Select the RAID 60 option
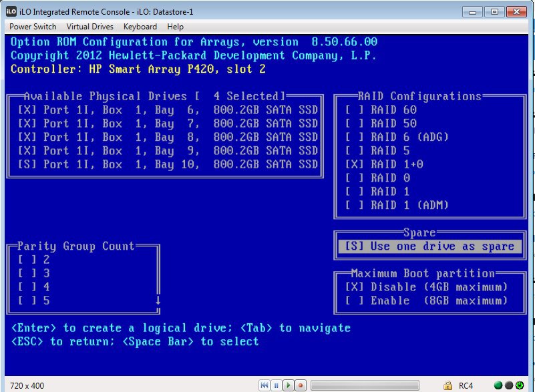Screen dimensions: 535x392 [x=381, y=110]
